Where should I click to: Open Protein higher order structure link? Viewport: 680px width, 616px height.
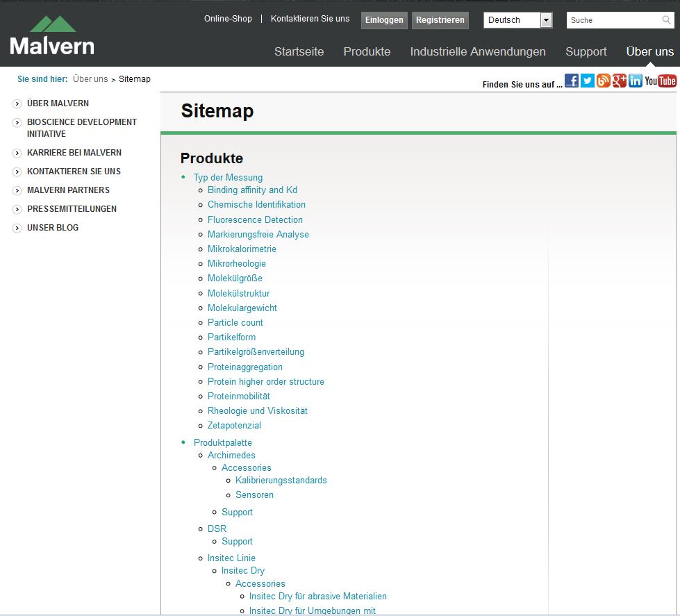click(x=266, y=382)
